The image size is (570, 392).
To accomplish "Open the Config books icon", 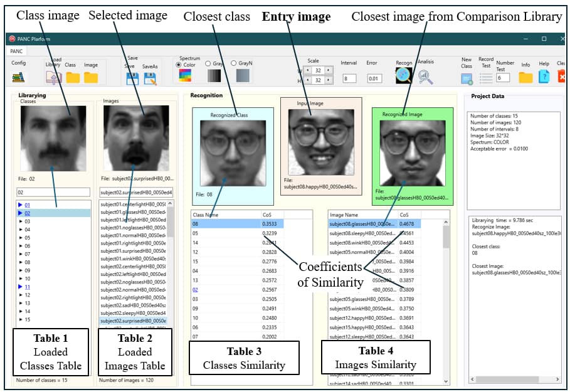I will pyautogui.click(x=18, y=77).
